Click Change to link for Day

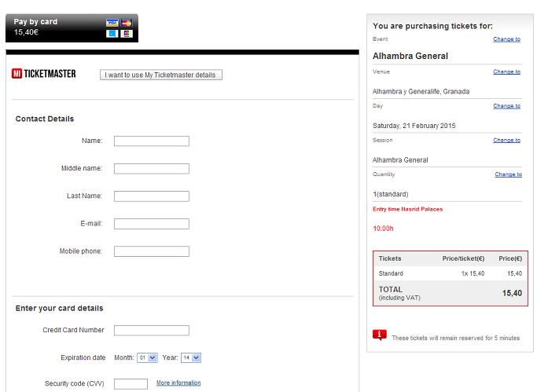(507, 106)
